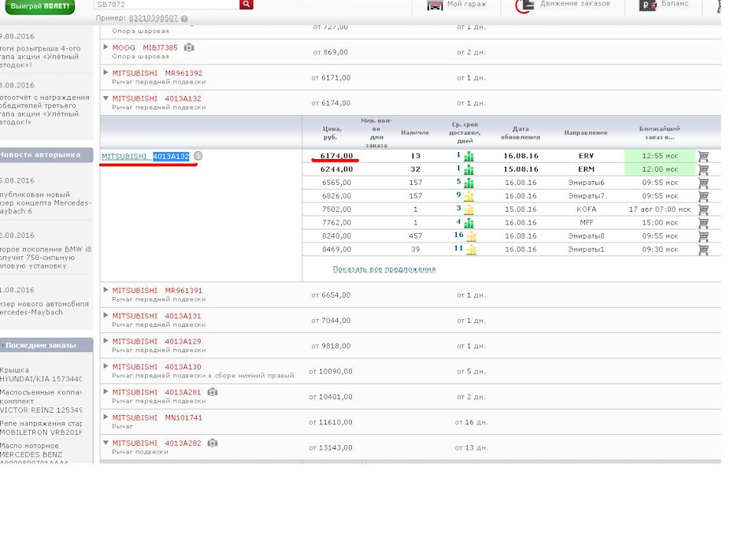Click the Новости авторынка sidebar header

(46, 155)
